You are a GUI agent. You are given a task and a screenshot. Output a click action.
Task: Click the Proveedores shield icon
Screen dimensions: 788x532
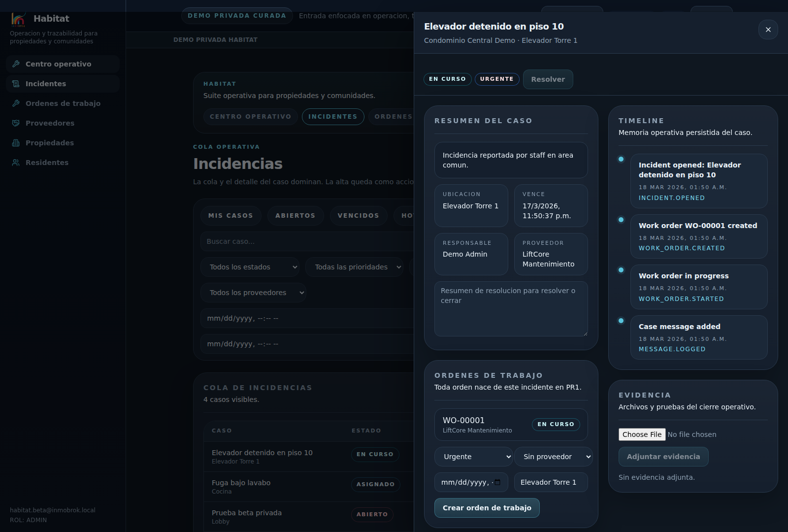16,123
